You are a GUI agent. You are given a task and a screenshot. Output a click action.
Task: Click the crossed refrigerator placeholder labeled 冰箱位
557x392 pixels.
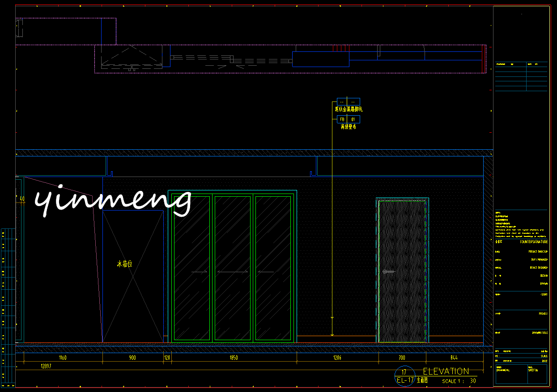tap(133, 276)
